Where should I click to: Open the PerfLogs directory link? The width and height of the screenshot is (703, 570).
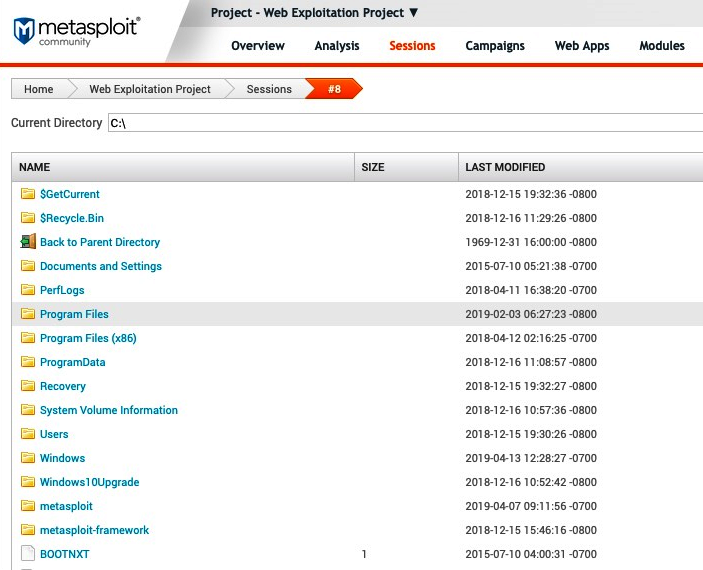(62, 290)
